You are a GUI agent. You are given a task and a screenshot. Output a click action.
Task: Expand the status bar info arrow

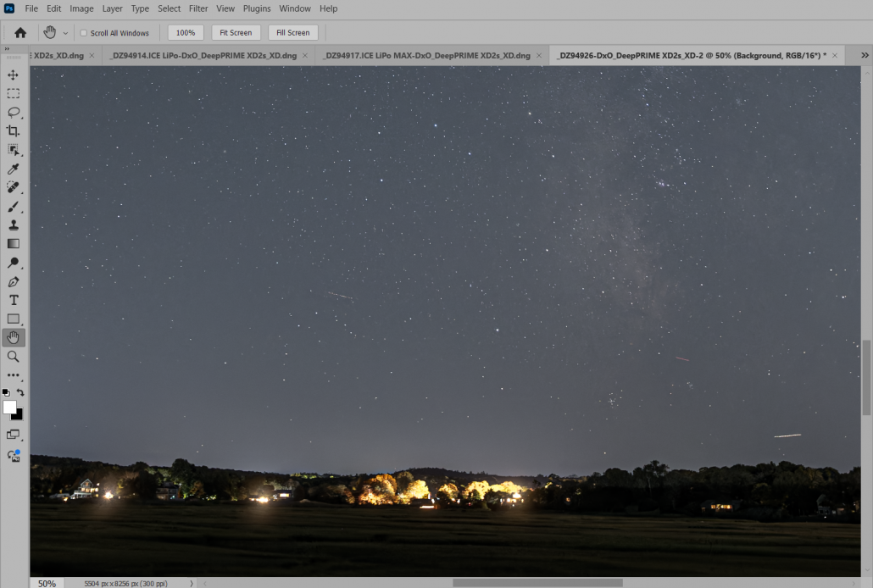pyautogui.click(x=191, y=583)
